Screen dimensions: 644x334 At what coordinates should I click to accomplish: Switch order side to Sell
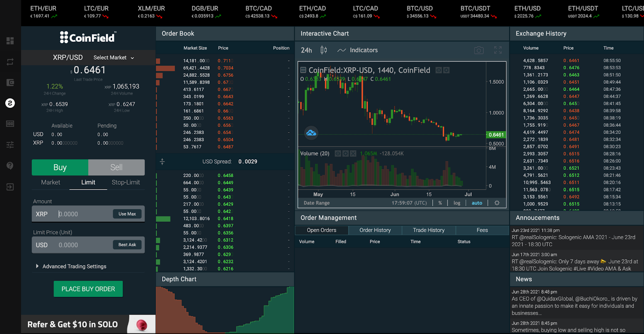click(116, 167)
